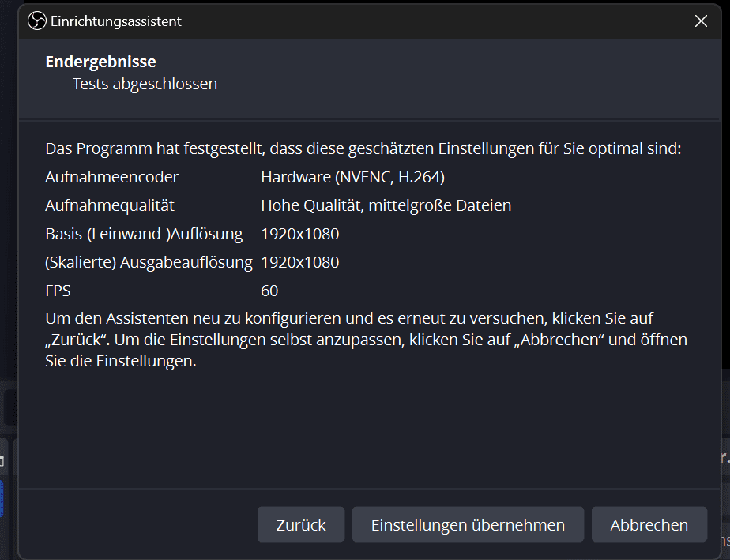Select the Endergebnisse heading
Image resolution: width=730 pixels, height=560 pixels.
point(100,62)
